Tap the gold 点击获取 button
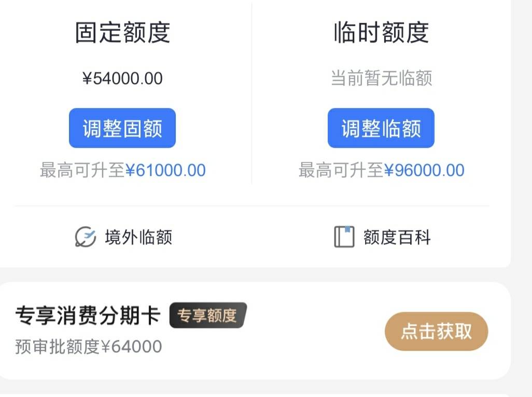Image resolution: width=532 pixels, height=397 pixels. tap(436, 331)
